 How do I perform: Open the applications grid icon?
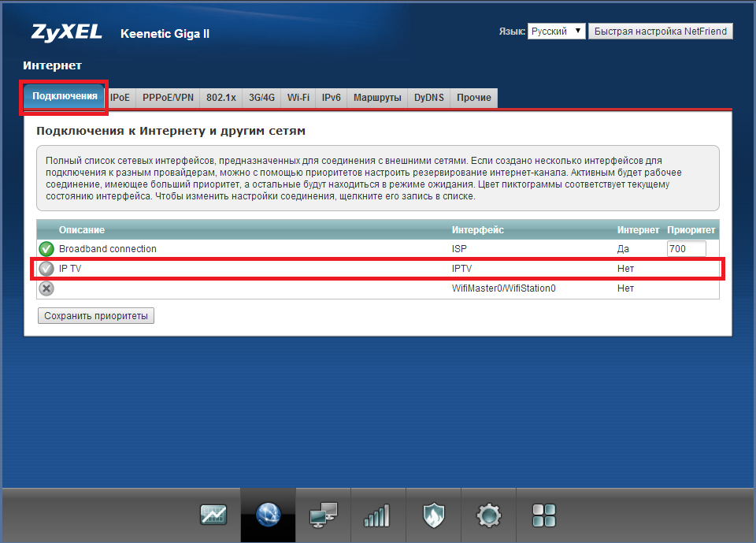coord(543,515)
